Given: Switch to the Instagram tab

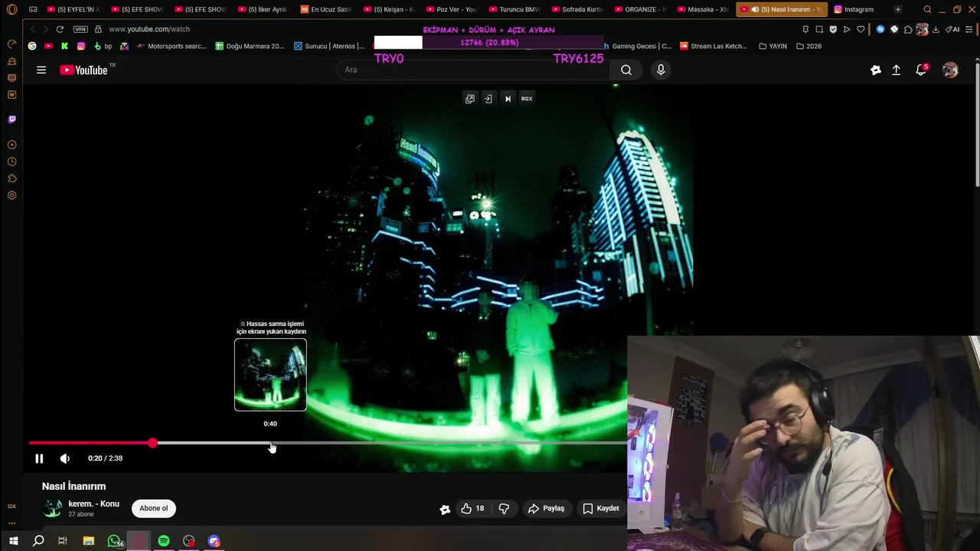Looking at the screenshot, I should point(858,9).
